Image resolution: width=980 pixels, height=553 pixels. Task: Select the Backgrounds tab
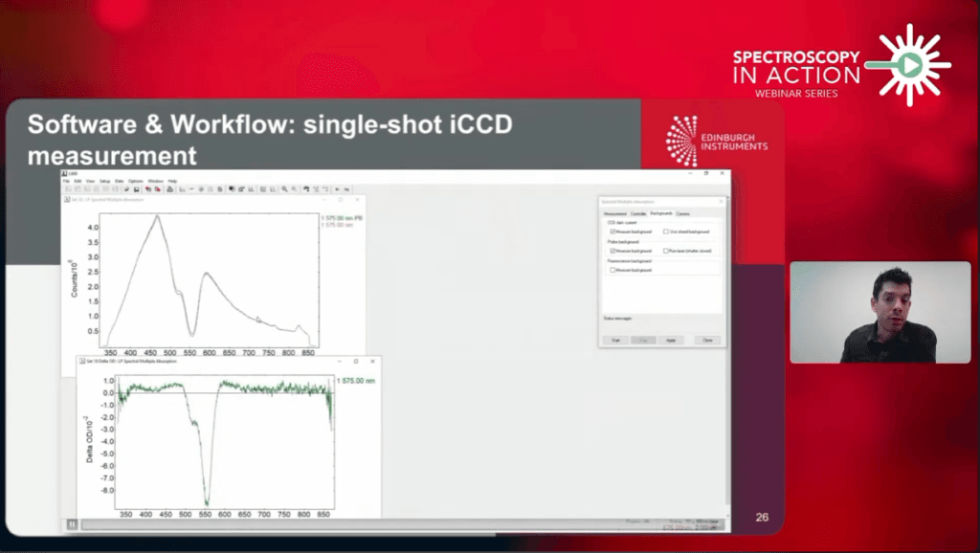tap(661, 213)
